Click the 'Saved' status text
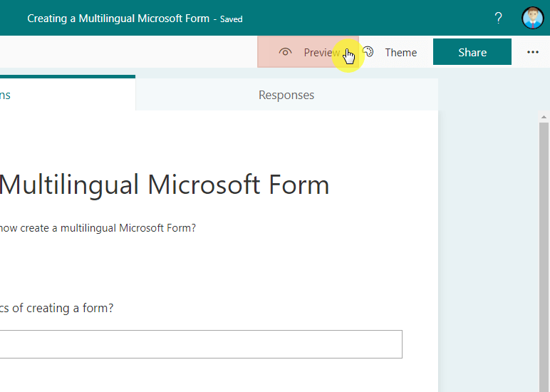This screenshot has width=550, height=392. click(231, 19)
